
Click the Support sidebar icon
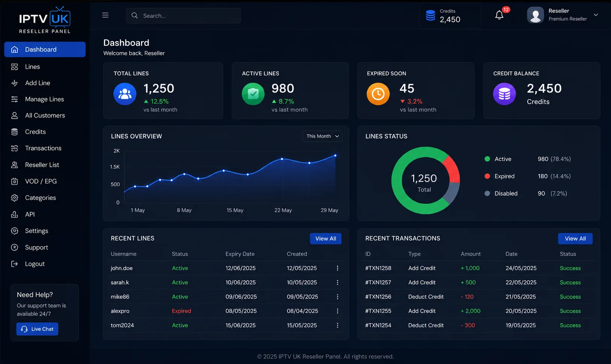click(x=15, y=247)
